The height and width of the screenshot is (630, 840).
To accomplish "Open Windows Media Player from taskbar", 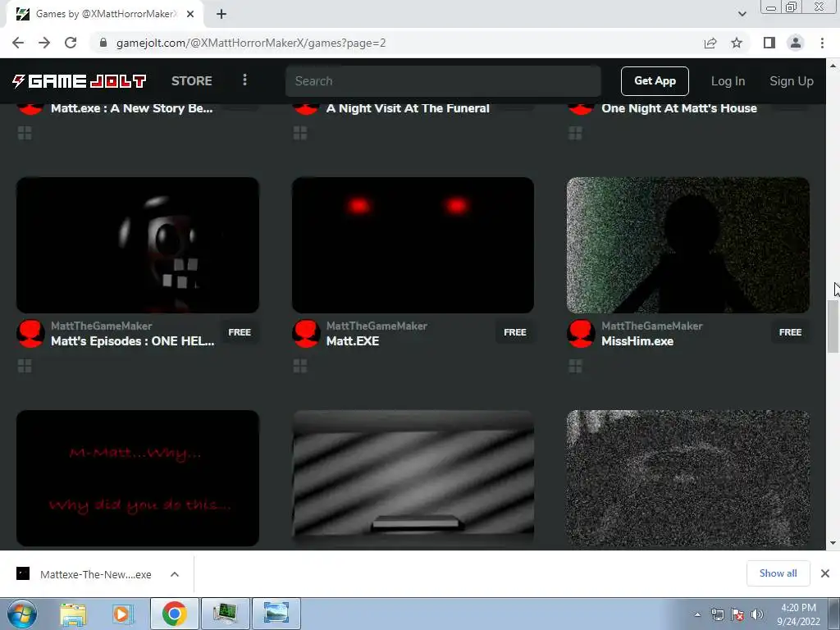I will pos(121,614).
